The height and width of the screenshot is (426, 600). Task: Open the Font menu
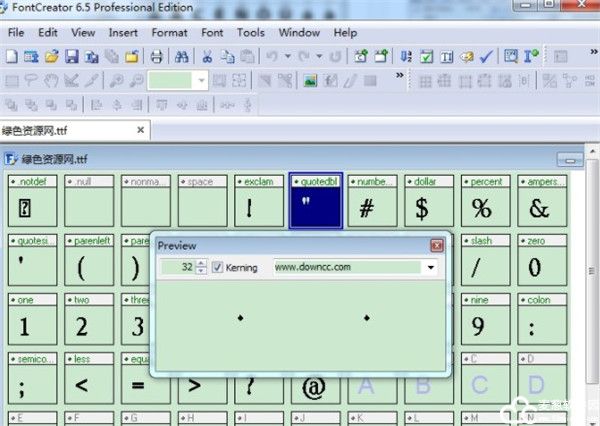(x=212, y=33)
